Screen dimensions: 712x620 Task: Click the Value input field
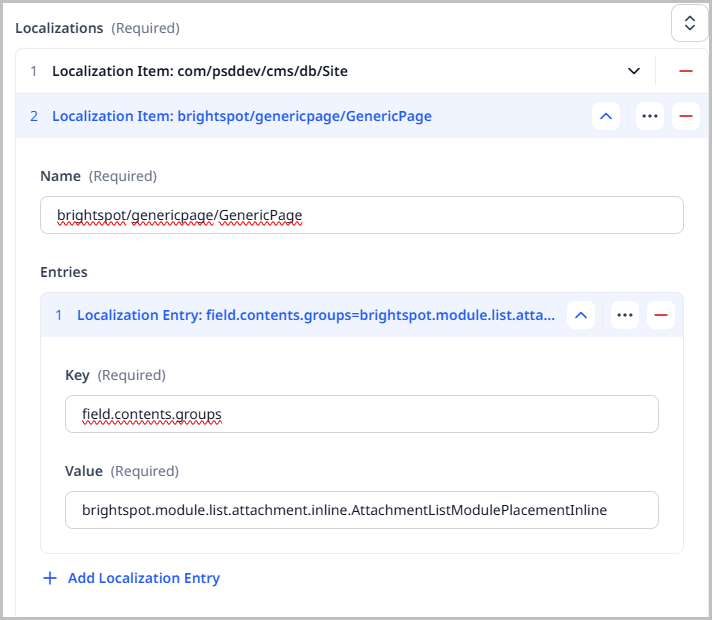[x=362, y=510]
